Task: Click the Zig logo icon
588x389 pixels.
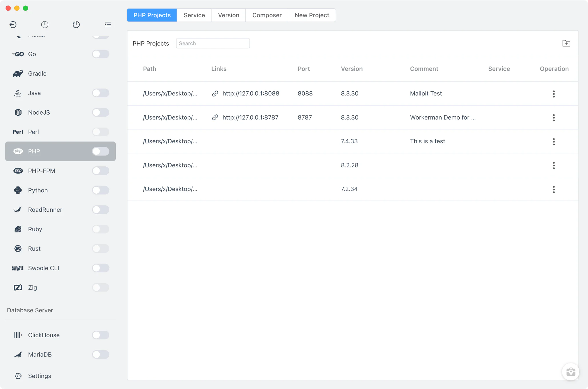Action: 18,288
